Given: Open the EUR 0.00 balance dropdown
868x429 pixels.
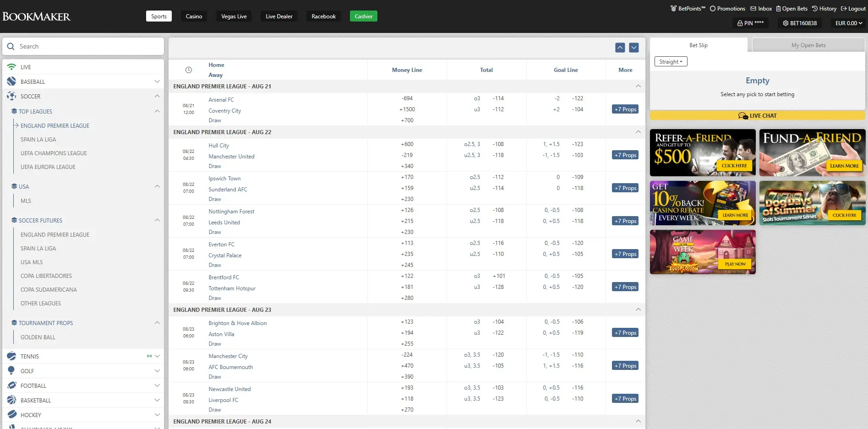Looking at the screenshot, I should pos(849,23).
